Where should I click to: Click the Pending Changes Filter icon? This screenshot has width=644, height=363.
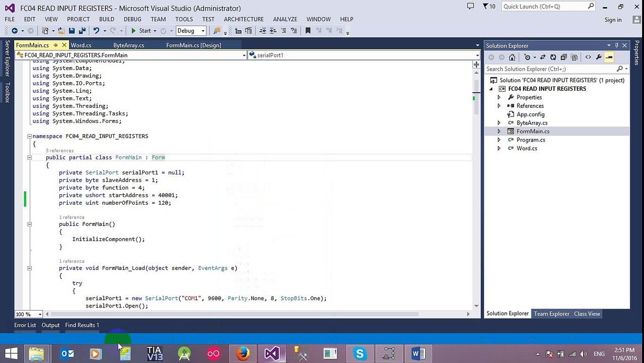click(x=527, y=57)
